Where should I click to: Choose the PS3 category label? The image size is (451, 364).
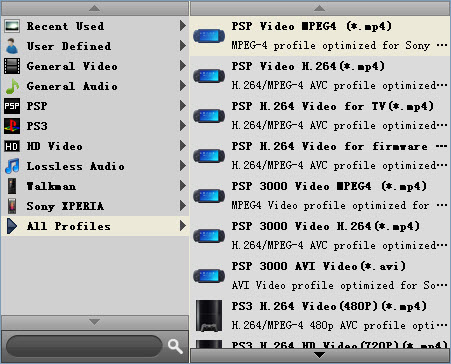point(37,126)
